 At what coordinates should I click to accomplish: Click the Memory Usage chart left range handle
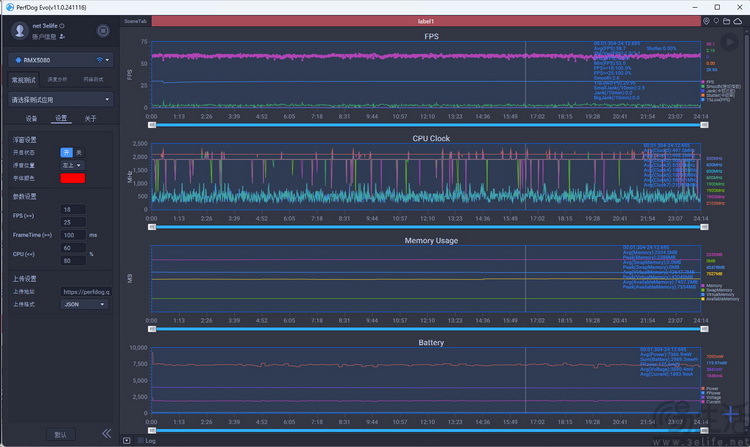[152, 329]
